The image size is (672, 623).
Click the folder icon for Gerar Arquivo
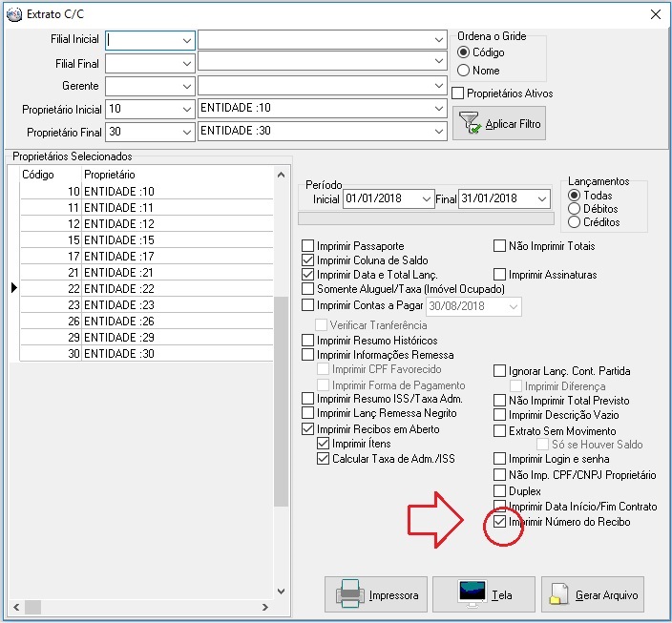coord(559,594)
